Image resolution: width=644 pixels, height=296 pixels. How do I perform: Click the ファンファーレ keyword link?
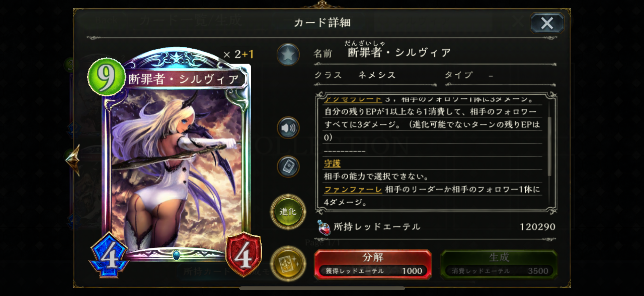tap(353, 189)
